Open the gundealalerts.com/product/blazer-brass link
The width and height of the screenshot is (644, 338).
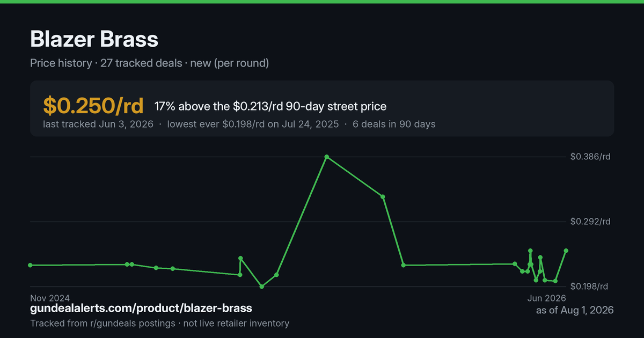(x=141, y=308)
